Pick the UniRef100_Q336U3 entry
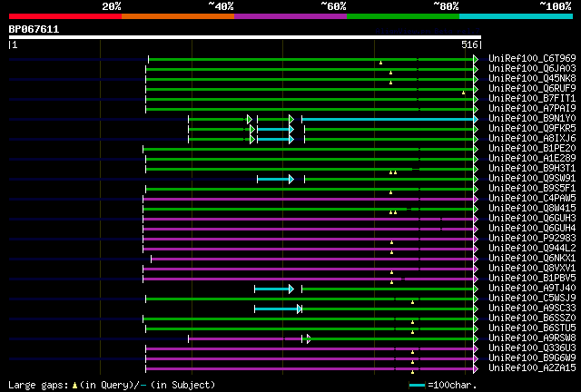Screen dimensions: 581x392 [532, 348]
